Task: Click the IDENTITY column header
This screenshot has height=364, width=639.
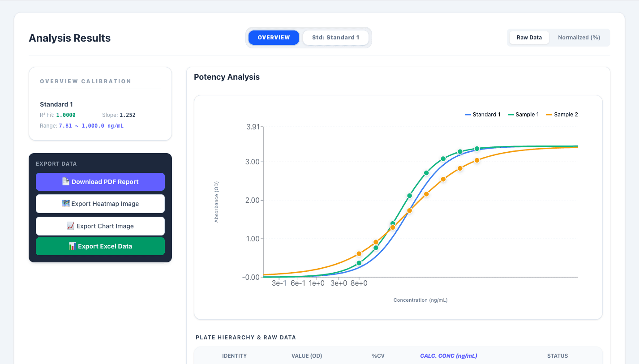Action: pos(234,356)
